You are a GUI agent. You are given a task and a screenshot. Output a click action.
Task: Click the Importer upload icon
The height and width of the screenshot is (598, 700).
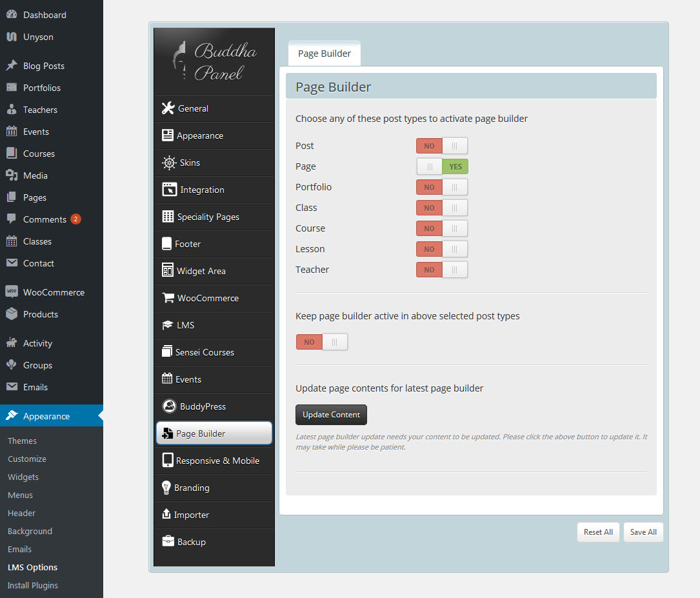[166, 515]
